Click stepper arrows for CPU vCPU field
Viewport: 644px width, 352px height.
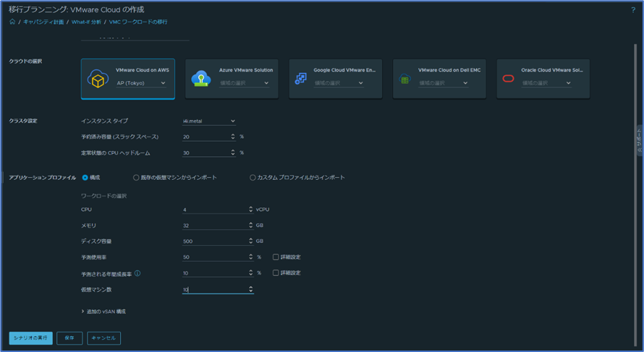point(250,210)
